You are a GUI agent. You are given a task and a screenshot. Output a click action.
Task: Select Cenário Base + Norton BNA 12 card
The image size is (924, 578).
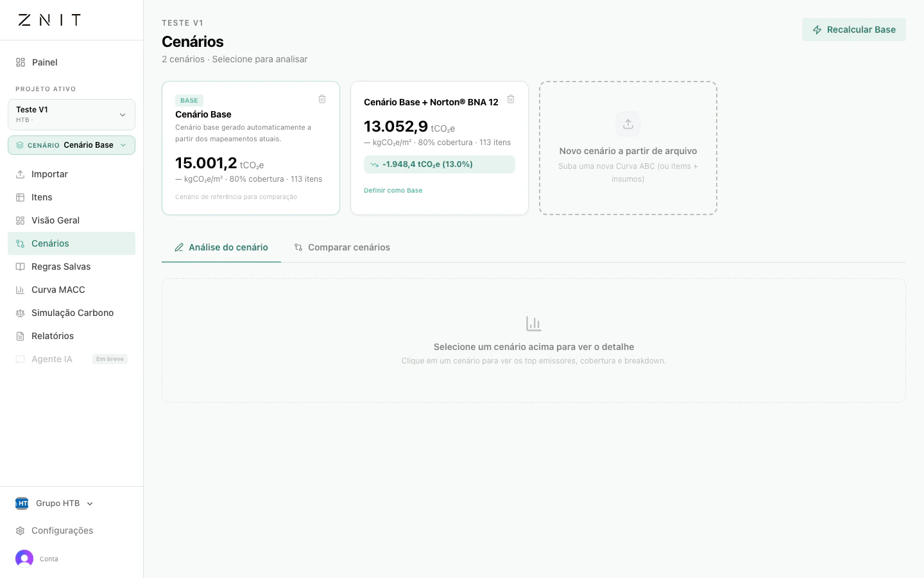click(440, 148)
